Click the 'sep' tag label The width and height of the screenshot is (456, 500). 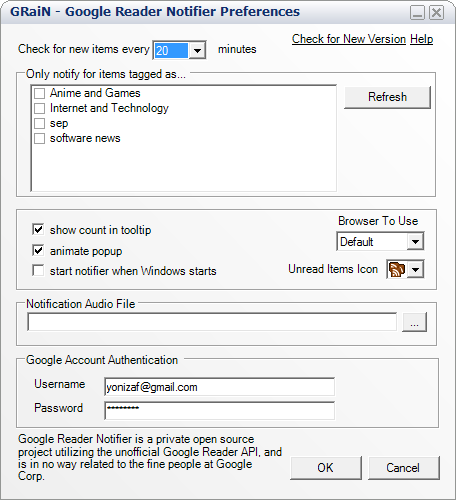pos(59,124)
